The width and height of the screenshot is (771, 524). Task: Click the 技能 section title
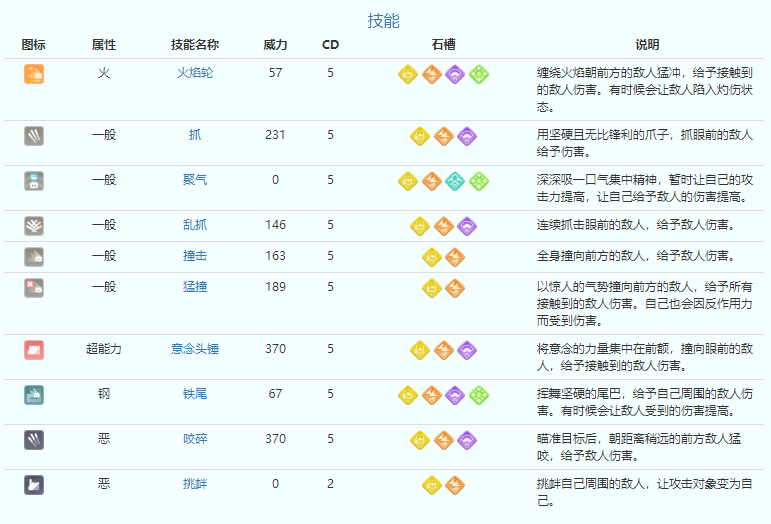384,21
